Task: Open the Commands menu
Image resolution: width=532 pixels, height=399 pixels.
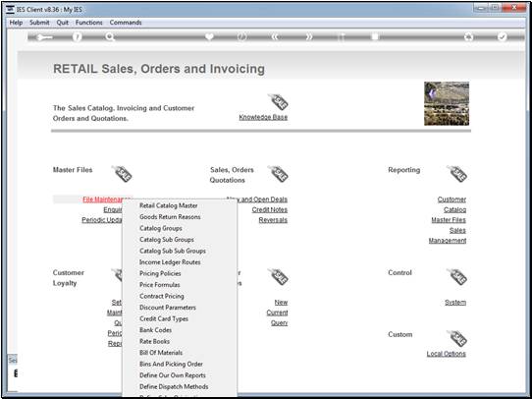Action: click(x=126, y=23)
